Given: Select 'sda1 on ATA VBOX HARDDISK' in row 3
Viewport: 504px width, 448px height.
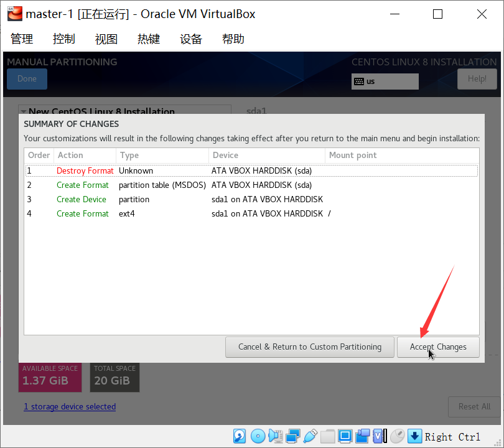Looking at the screenshot, I should (x=267, y=200).
